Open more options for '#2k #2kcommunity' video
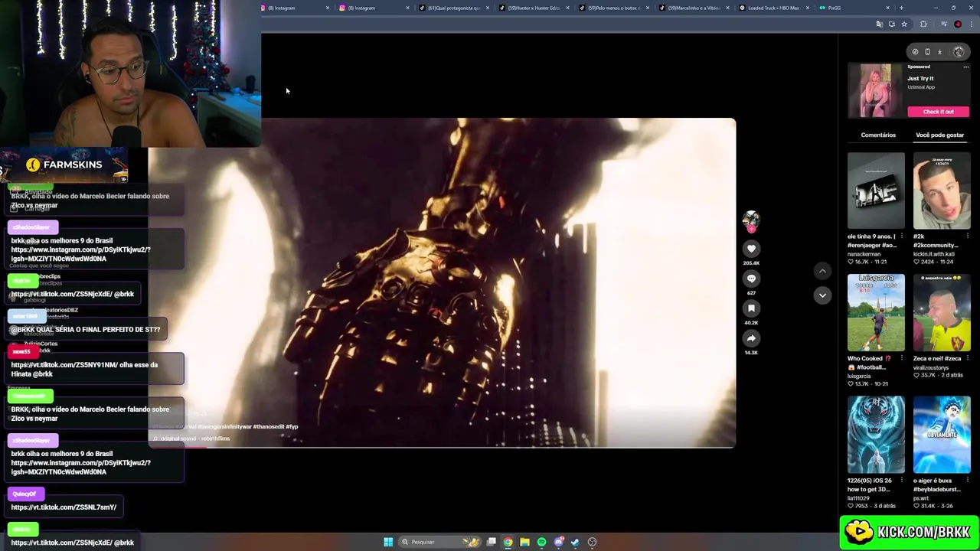Image resolution: width=980 pixels, height=551 pixels. coord(967,236)
